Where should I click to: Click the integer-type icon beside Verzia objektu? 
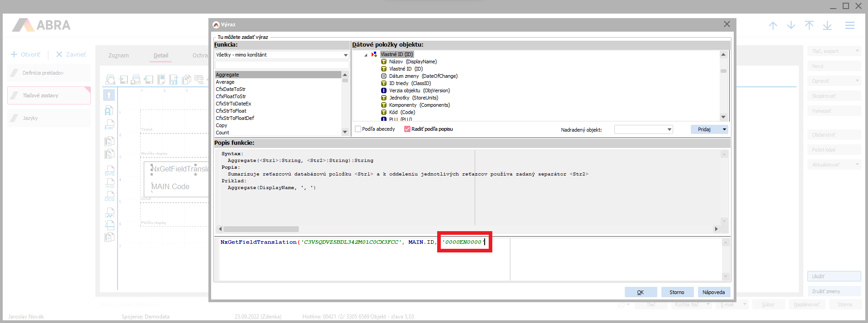[384, 90]
